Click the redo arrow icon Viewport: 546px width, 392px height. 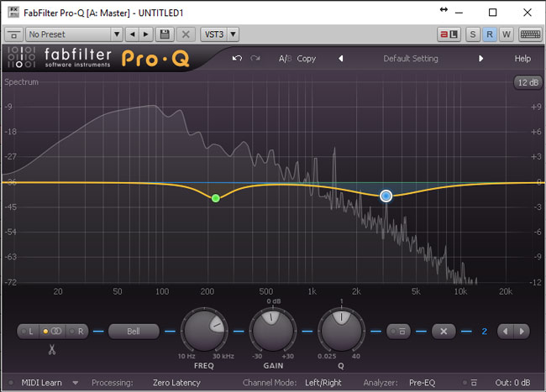pos(255,59)
